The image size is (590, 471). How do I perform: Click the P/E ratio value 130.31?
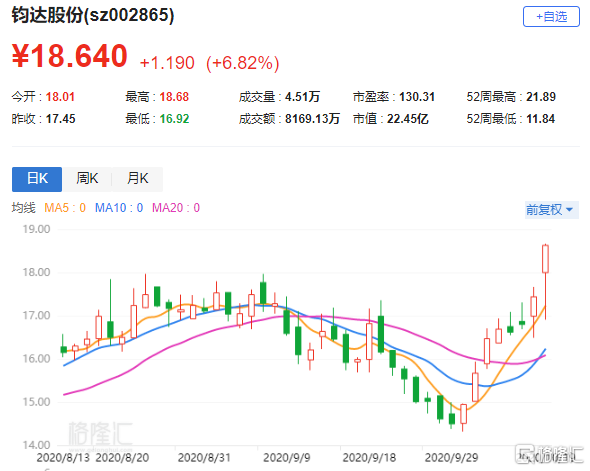[x=417, y=97]
